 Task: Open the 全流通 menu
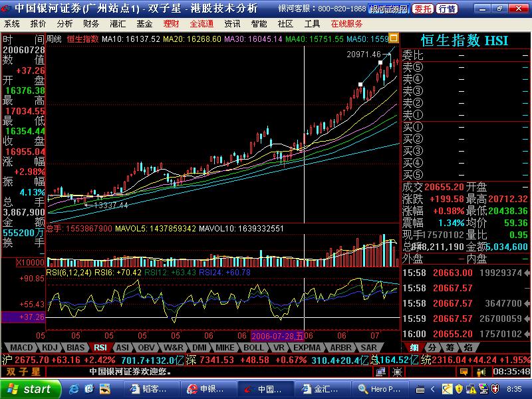point(201,24)
